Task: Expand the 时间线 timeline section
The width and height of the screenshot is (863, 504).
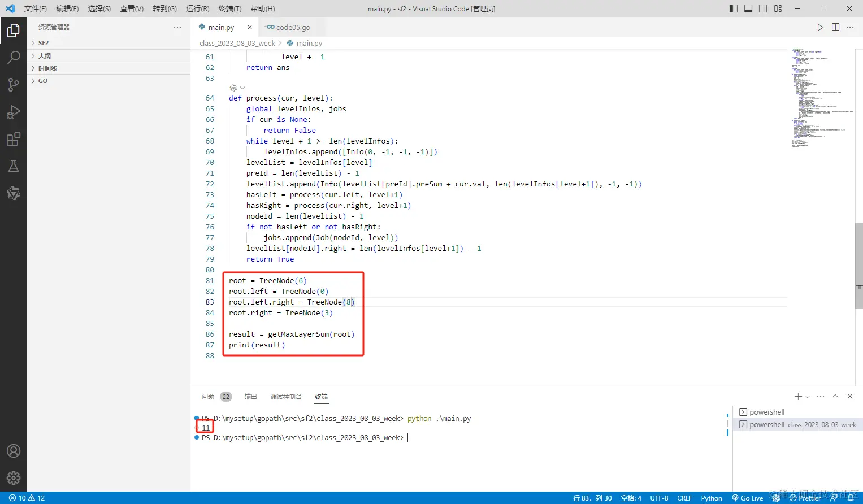Action: click(109, 68)
